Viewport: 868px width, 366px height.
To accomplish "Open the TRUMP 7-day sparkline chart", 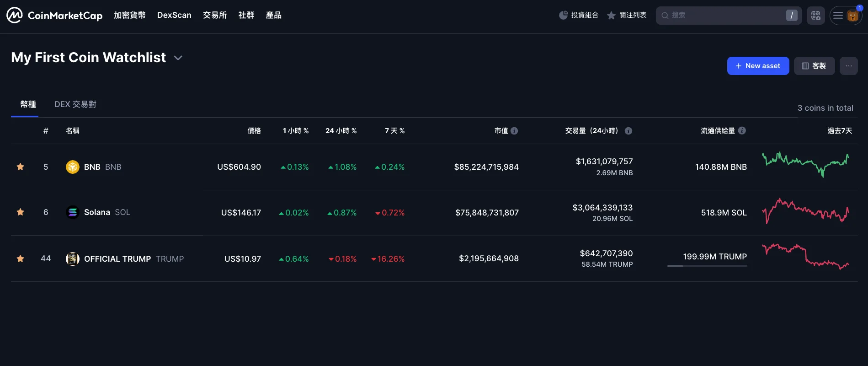I will pos(805,257).
